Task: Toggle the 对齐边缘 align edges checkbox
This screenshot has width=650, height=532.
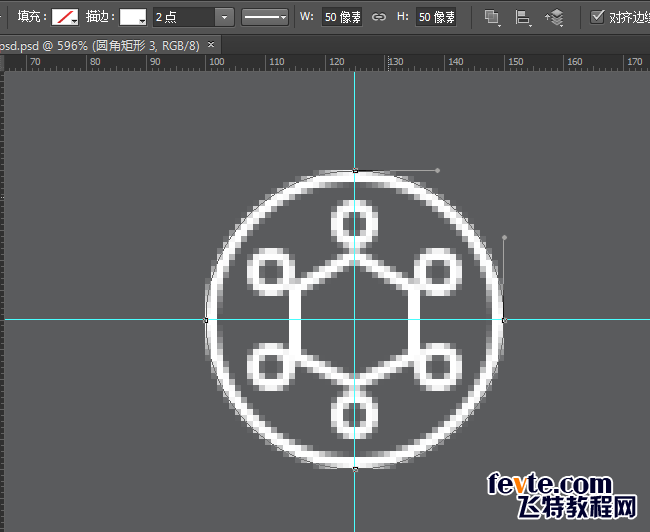Action: 597,17
